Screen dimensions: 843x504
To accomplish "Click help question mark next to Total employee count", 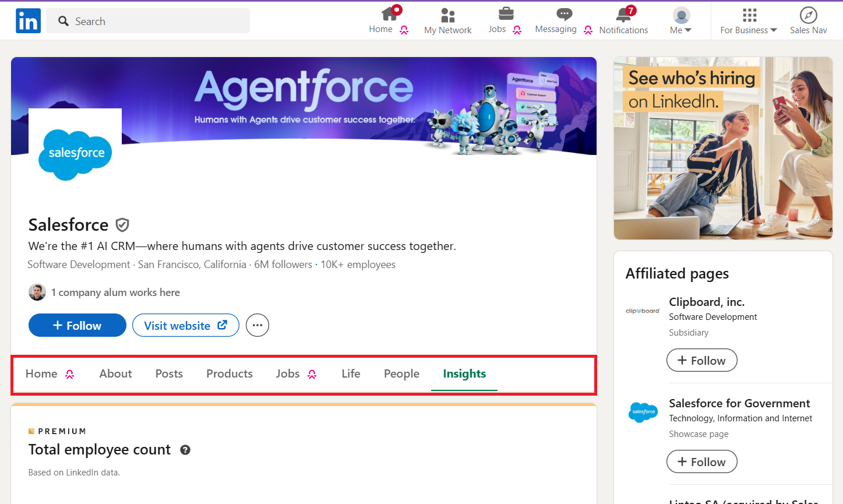I will coord(185,450).
